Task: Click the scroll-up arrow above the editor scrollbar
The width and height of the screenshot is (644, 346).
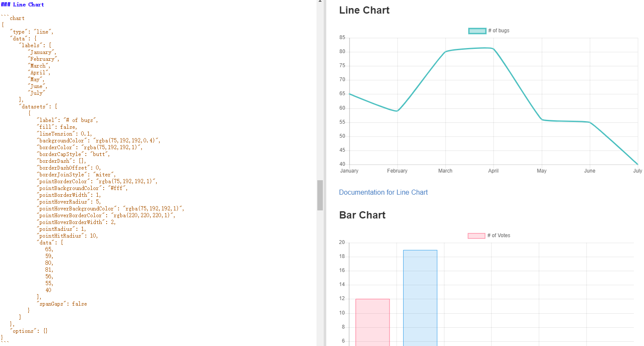Action: (320, 2)
